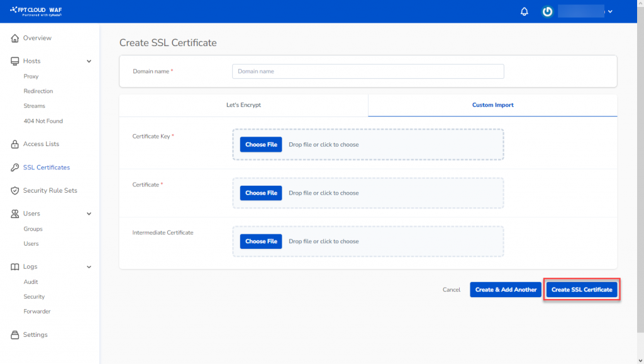Click the Security Rule Sets shield icon
Image resolution: width=644 pixels, height=364 pixels.
(15, 190)
